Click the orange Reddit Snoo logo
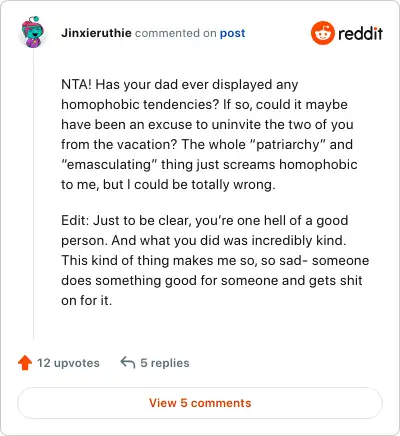This screenshot has height=436, width=400. (322, 33)
